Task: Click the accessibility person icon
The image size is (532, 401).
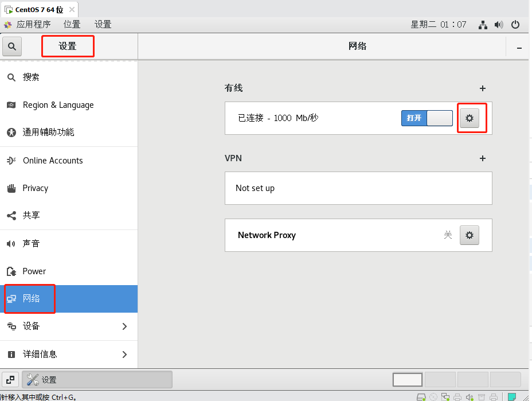Action: (x=11, y=133)
